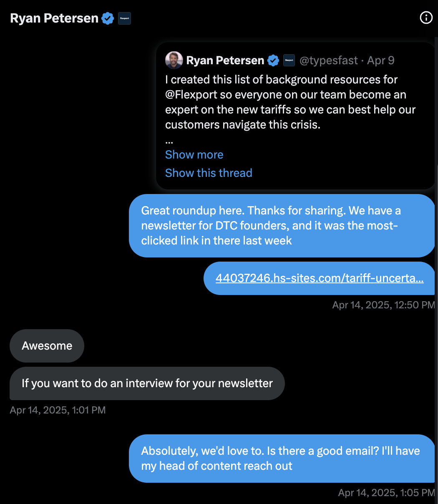The image size is (438, 504).
Task: Click the @typesfast handle in the quoted tweet
Action: coord(328,60)
